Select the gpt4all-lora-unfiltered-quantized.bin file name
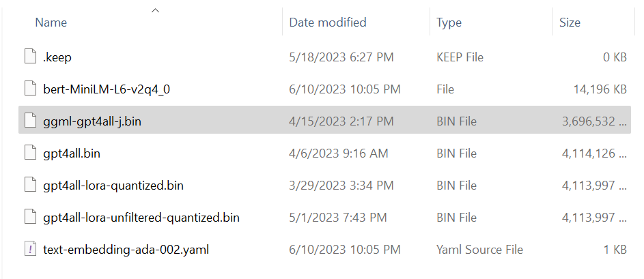This screenshot has width=644, height=279. [141, 218]
